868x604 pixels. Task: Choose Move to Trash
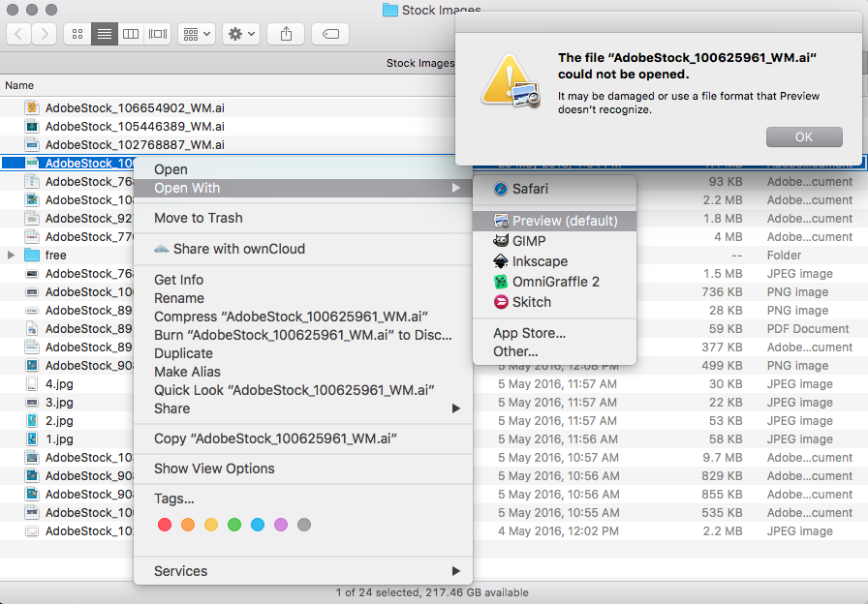[x=198, y=218]
